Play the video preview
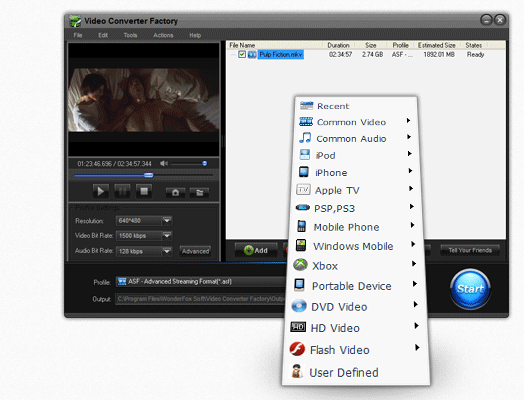The image size is (524, 400). pyautogui.click(x=101, y=191)
